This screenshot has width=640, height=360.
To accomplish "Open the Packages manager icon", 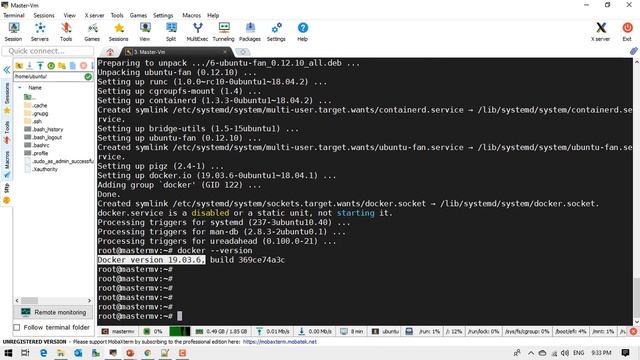I will tap(250, 31).
